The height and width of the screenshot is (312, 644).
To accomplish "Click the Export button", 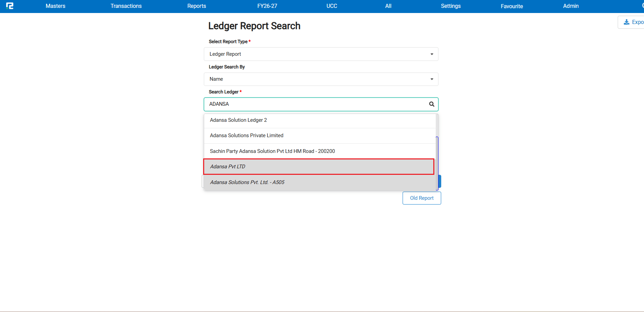I will point(634,22).
